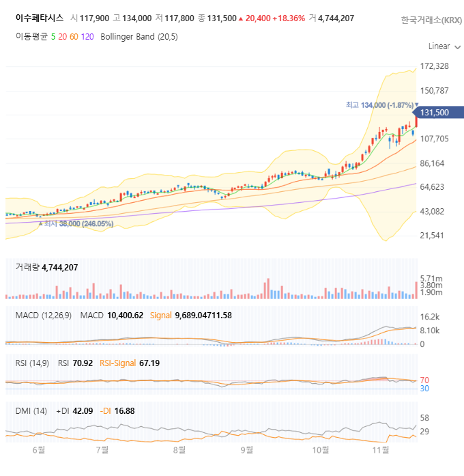Open the Linear scale dropdown
The width and height of the screenshot is (464, 476).
click(x=444, y=46)
